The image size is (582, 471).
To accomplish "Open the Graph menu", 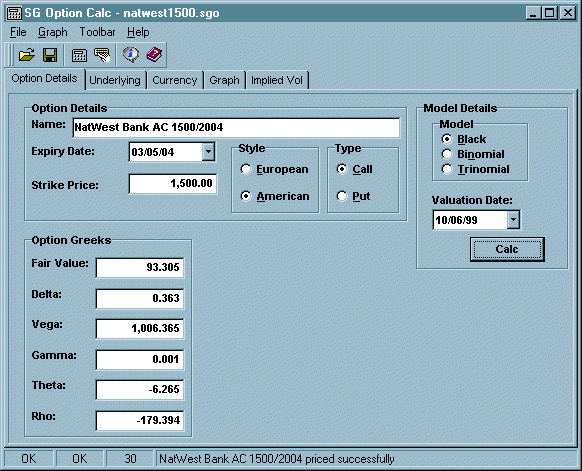I will 53,32.
